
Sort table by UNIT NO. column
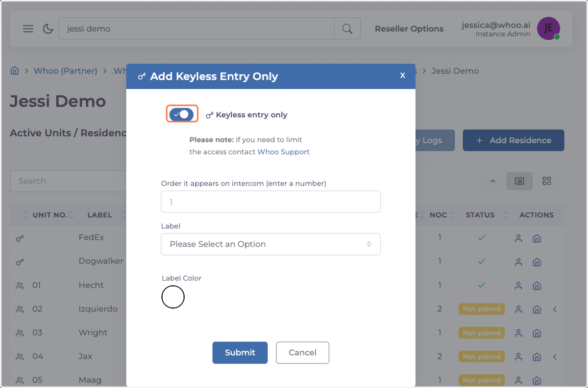49,215
